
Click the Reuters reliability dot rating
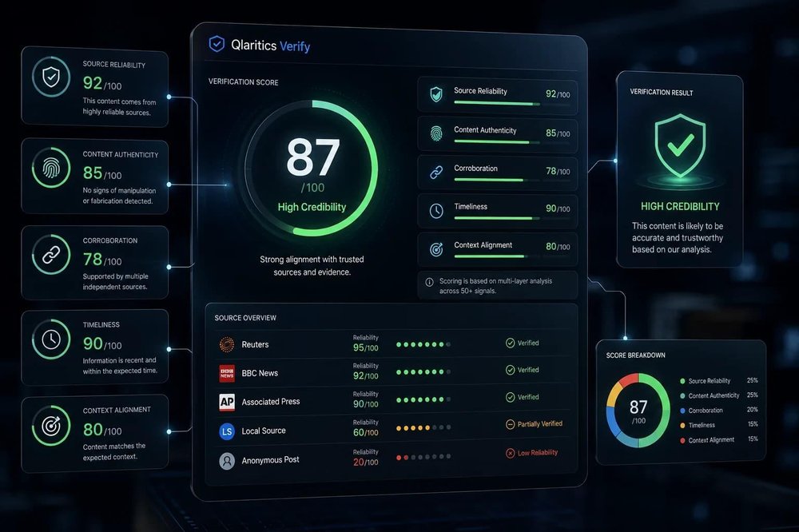click(x=423, y=344)
